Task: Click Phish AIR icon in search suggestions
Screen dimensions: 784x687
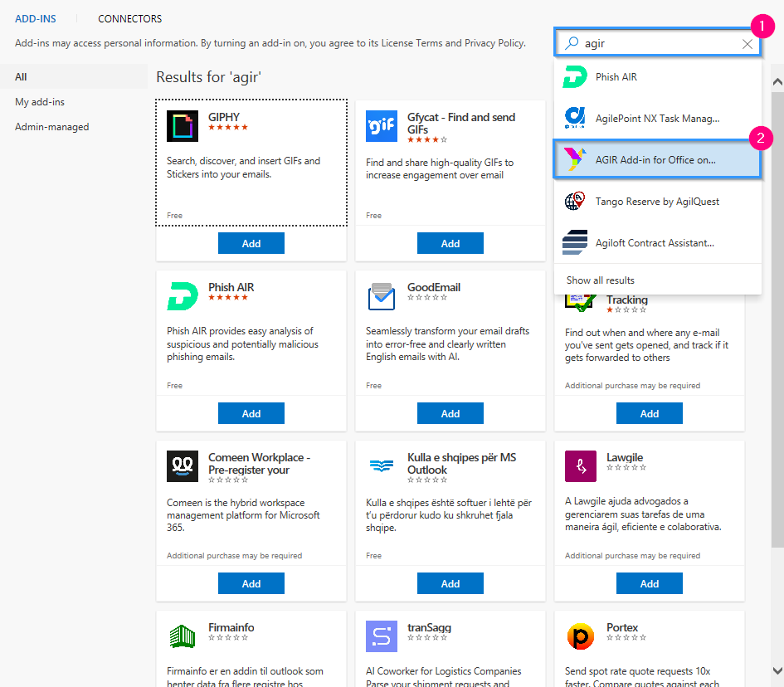Action: tap(574, 77)
